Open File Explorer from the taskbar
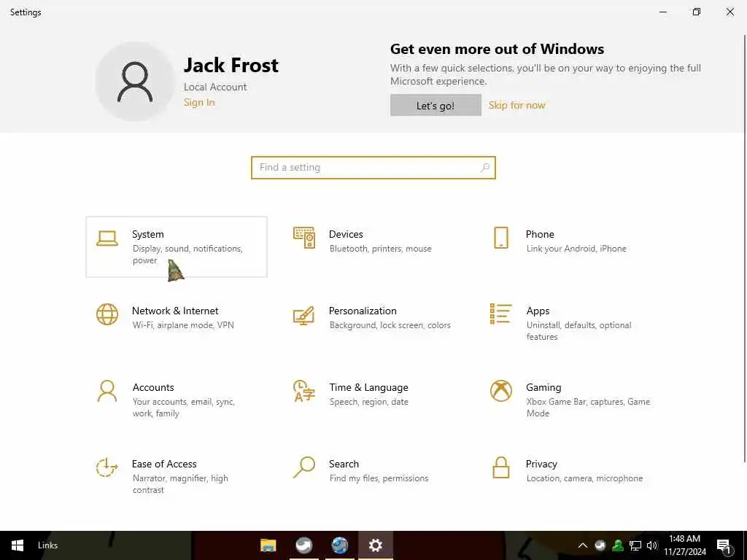Image resolution: width=747 pixels, height=560 pixels. coord(268,545)
